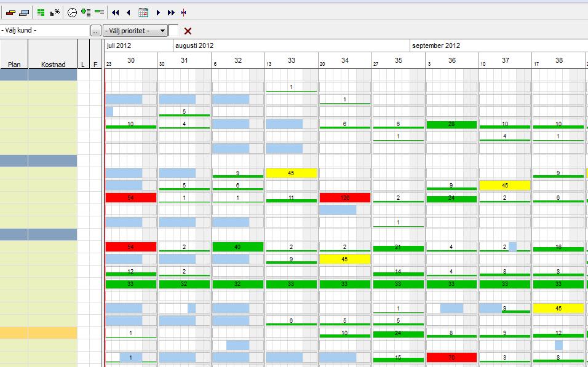Click the 3 cell in week 37
Image resolution: width=588 pixels, height=367 pixels.
(x=505, y=357)
